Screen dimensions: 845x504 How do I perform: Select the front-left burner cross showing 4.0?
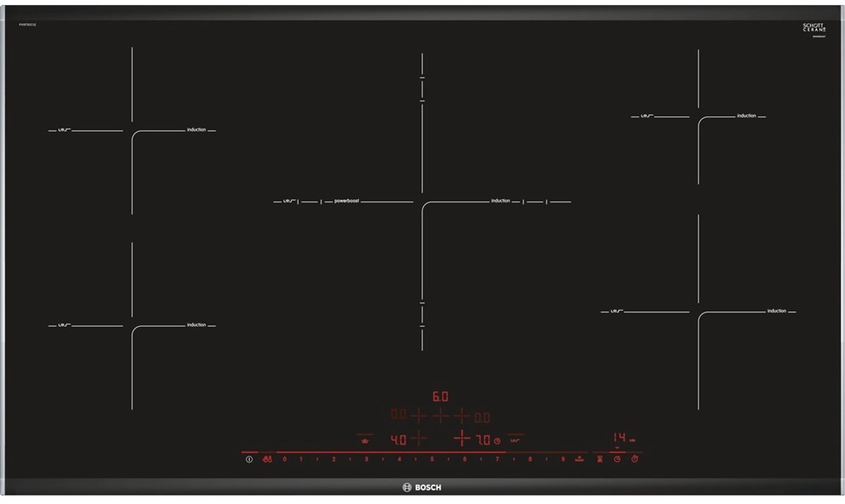(418, 439)
